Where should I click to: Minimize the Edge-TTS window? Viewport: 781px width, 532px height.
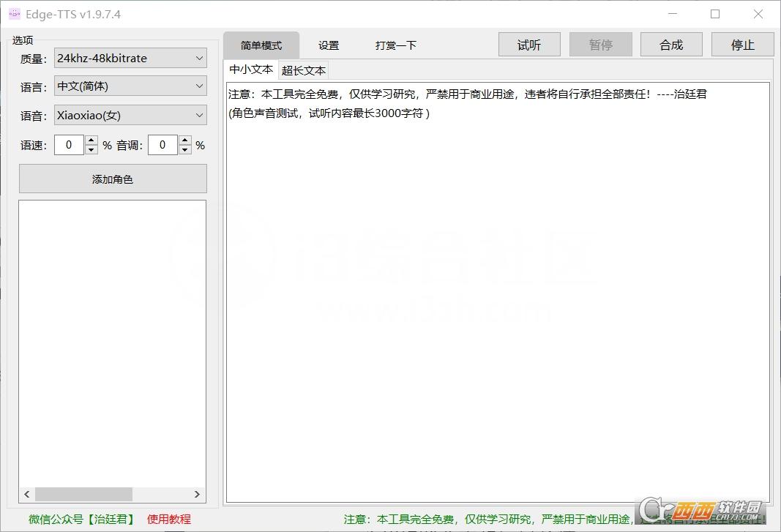pyautogui.click(x=673, y=14)
